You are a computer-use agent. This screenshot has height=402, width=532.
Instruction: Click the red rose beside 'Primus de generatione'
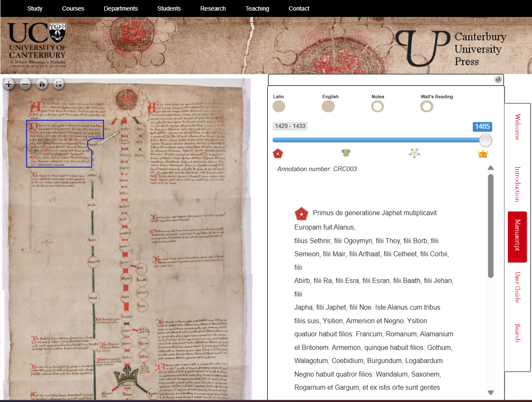point(301,213)
